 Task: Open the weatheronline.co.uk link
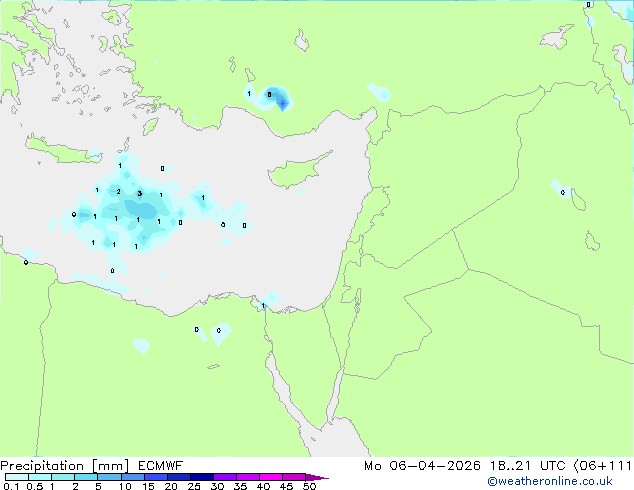pos(550,481)
